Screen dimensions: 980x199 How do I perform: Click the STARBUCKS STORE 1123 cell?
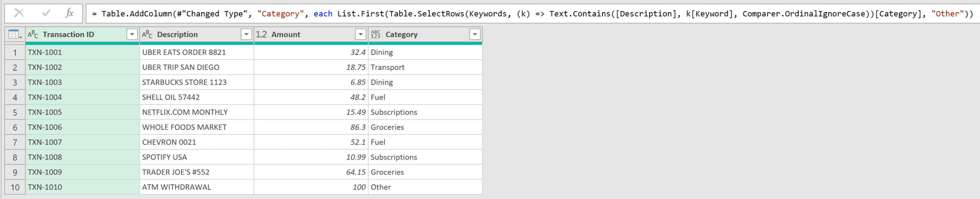pos(197,82)
